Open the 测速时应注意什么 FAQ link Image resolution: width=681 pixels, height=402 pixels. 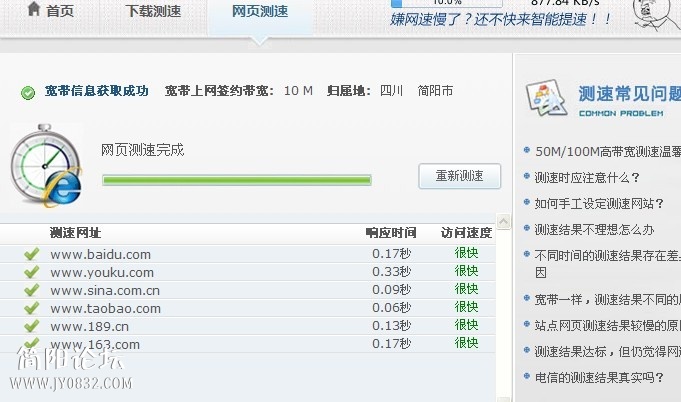click(586, 178)
